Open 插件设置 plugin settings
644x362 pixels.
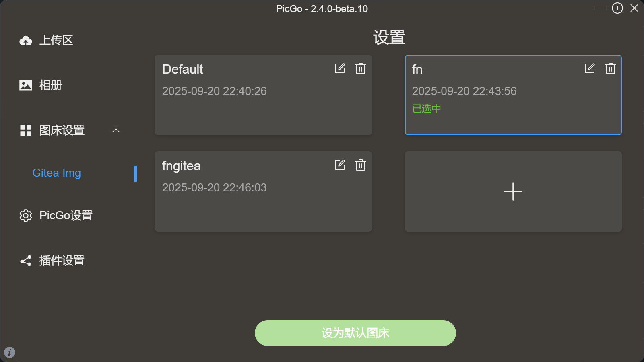[x=62, y=261]
